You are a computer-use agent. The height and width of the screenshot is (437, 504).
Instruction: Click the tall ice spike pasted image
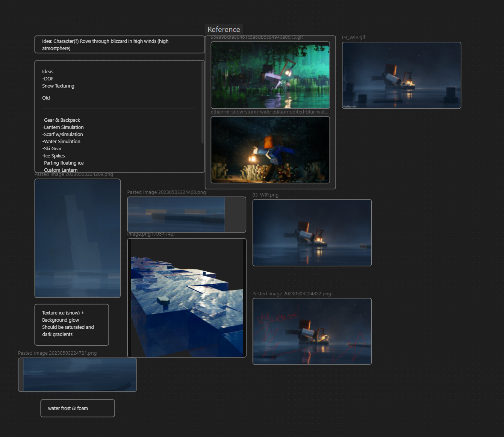(x=77, y=238)
